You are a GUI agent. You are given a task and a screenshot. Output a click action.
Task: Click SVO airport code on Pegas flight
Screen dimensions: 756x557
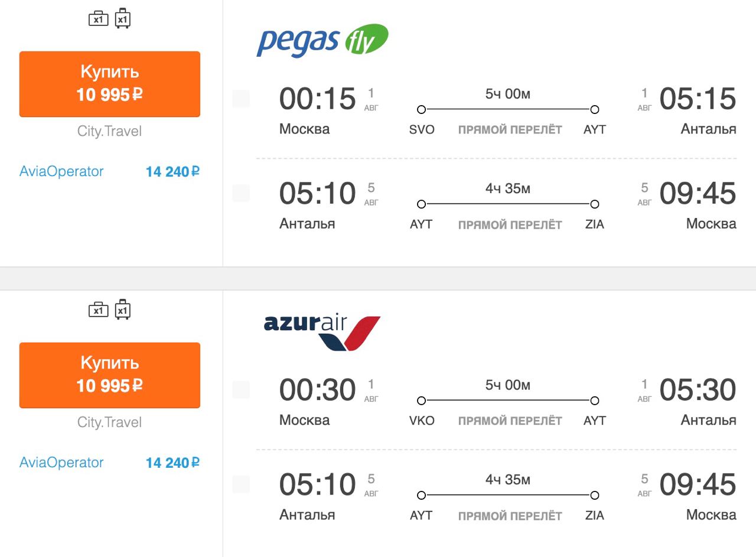click(422, 130)
